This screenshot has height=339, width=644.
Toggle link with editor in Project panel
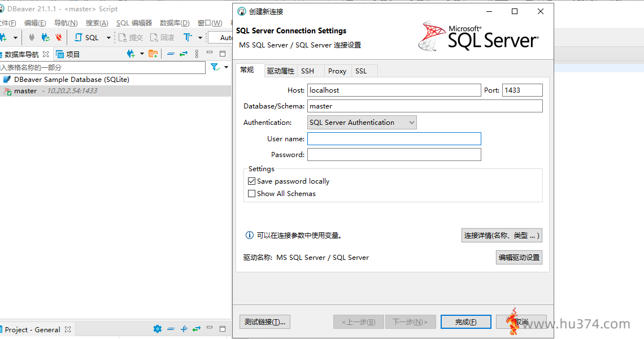point(197,329)
